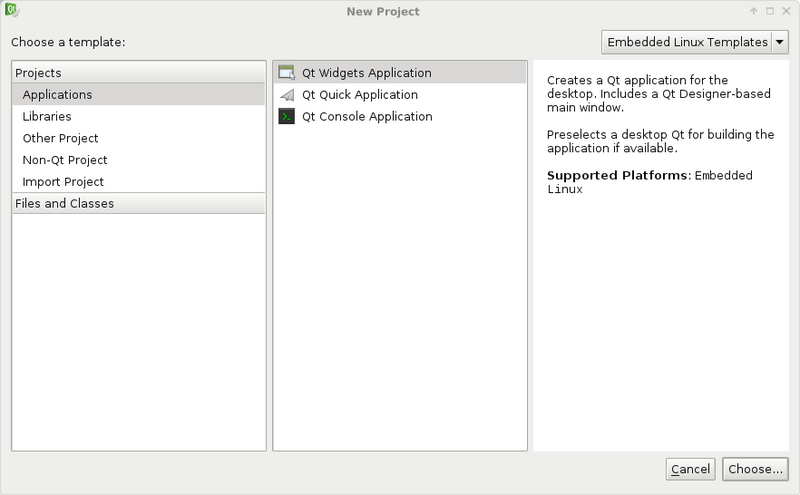Click the Qt Quick Application paper plane icon

coord(287,94)
